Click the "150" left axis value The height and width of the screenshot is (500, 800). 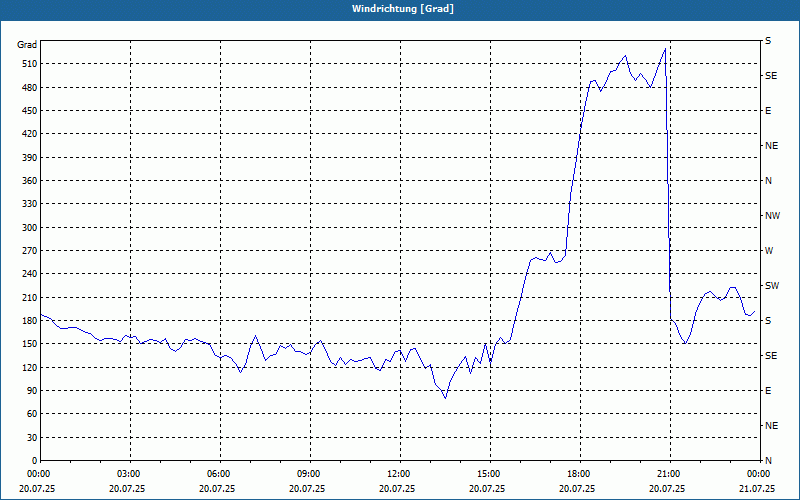[30, 344]
